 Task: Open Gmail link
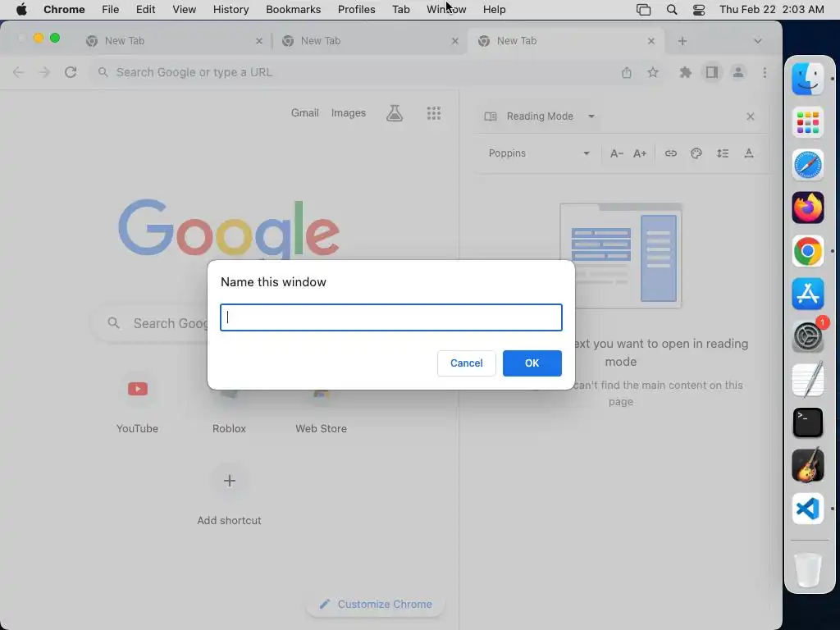tap(304, 113)
